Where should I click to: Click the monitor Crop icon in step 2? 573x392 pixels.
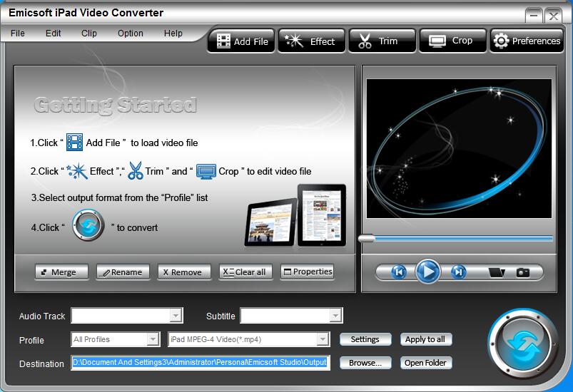(206, 171)
